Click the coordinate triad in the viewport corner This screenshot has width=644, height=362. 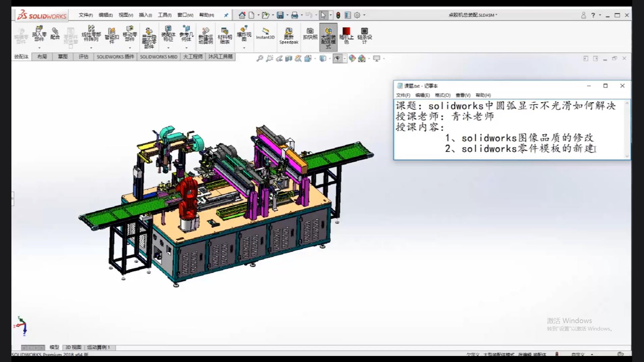click(x=21, y=326)
